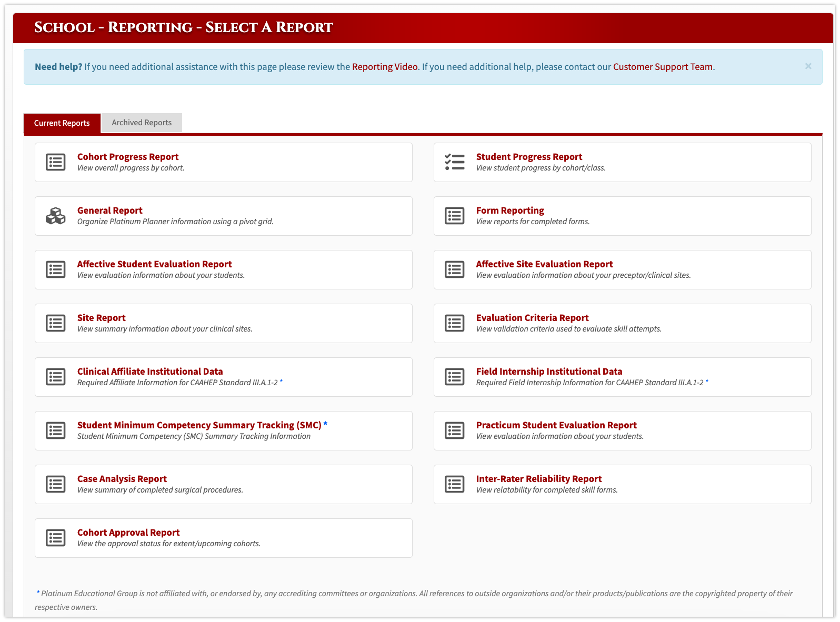
Task: Click the Form Reporting list icon
Action: (454, 216)
